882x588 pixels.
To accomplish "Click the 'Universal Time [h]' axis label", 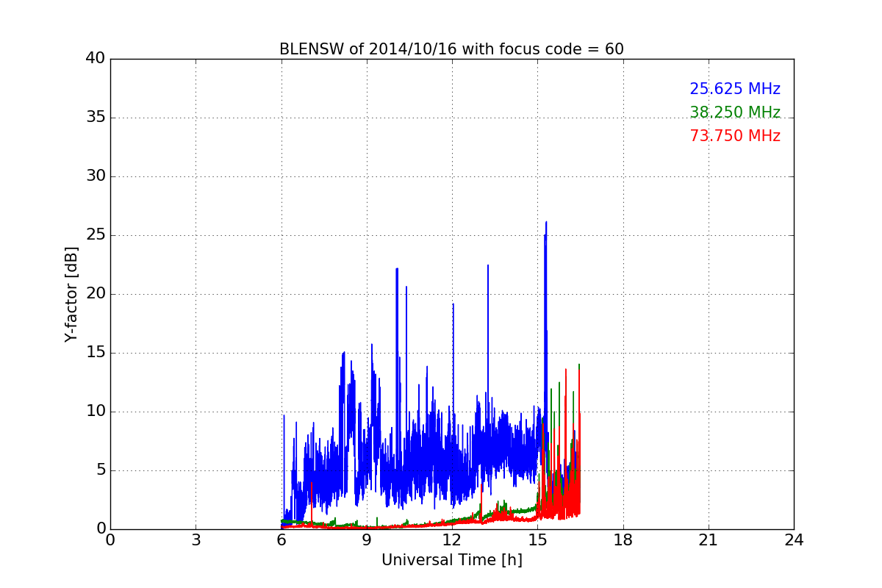I will [451, 560].
